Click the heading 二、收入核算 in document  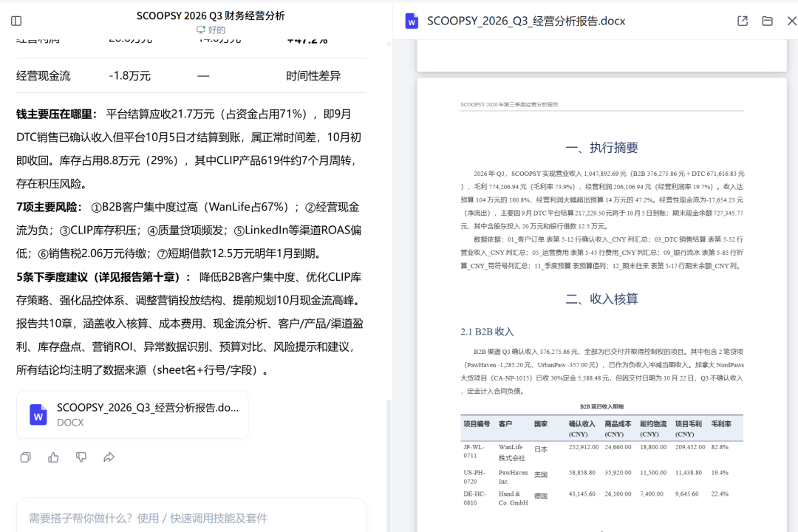601,299
